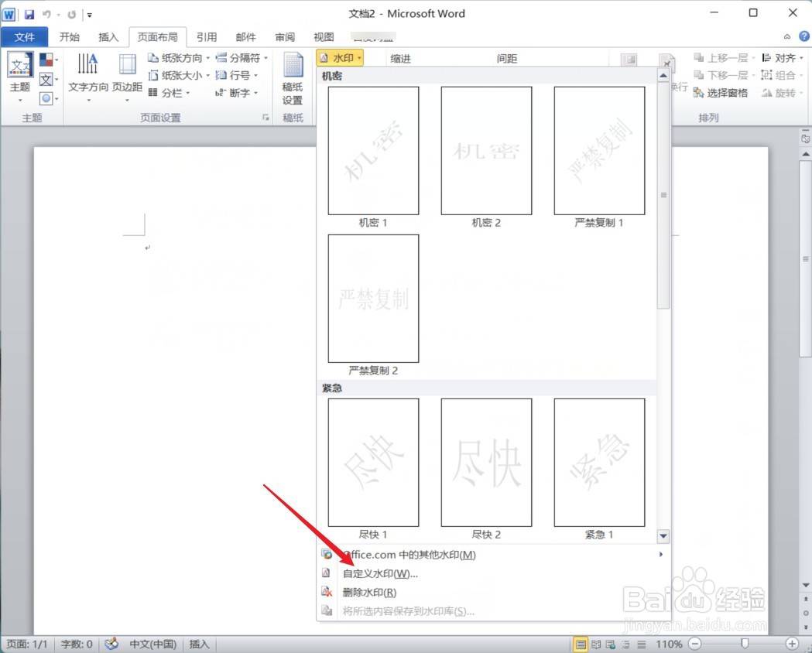Click the 组合 group button
812x653 pixels.
coord(782,76)
